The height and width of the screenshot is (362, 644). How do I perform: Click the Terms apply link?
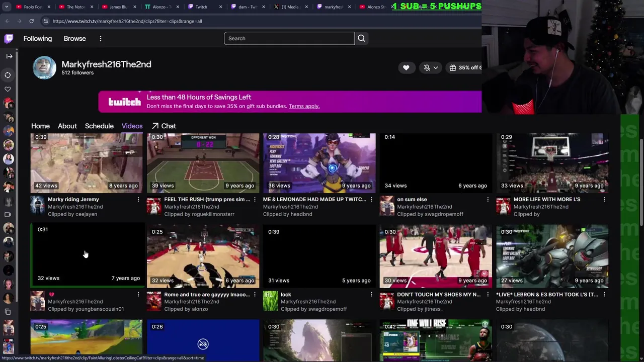304,106
